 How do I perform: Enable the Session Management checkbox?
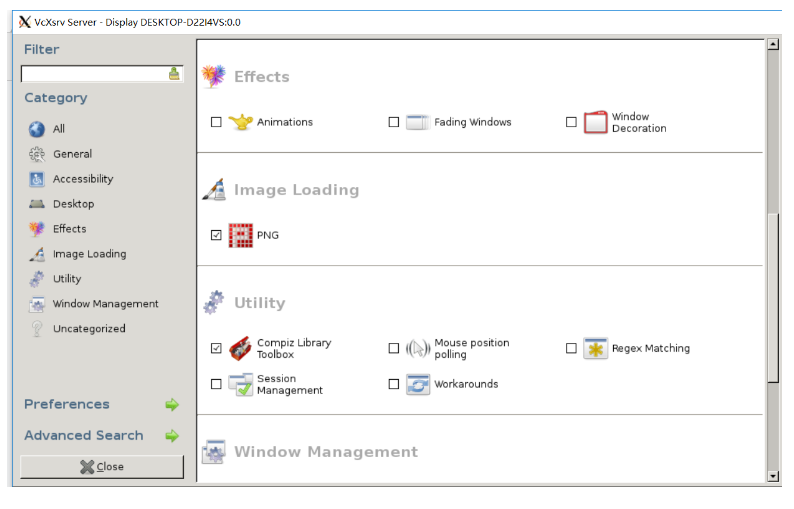[x=216, y=384]
